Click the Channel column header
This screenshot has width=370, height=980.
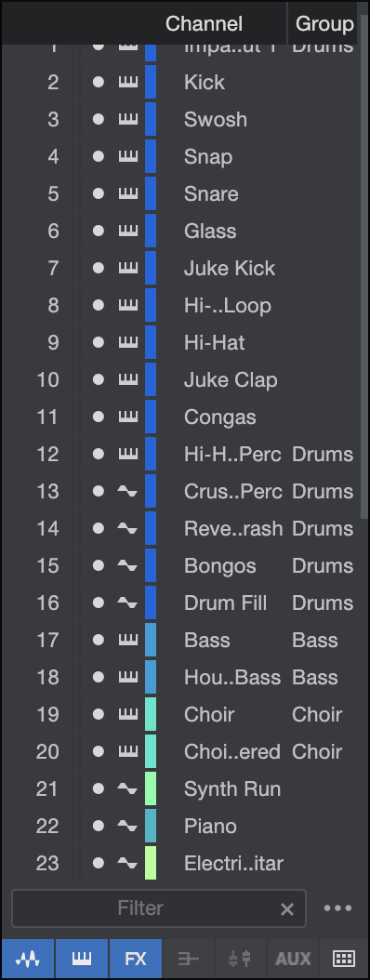coord(204,24)
